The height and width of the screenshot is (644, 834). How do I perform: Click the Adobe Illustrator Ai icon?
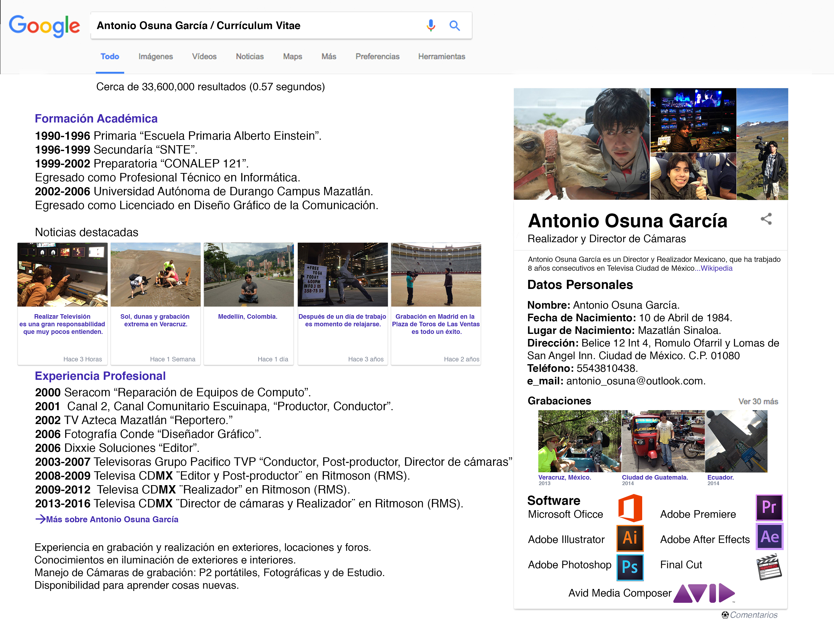click(630, 538)
